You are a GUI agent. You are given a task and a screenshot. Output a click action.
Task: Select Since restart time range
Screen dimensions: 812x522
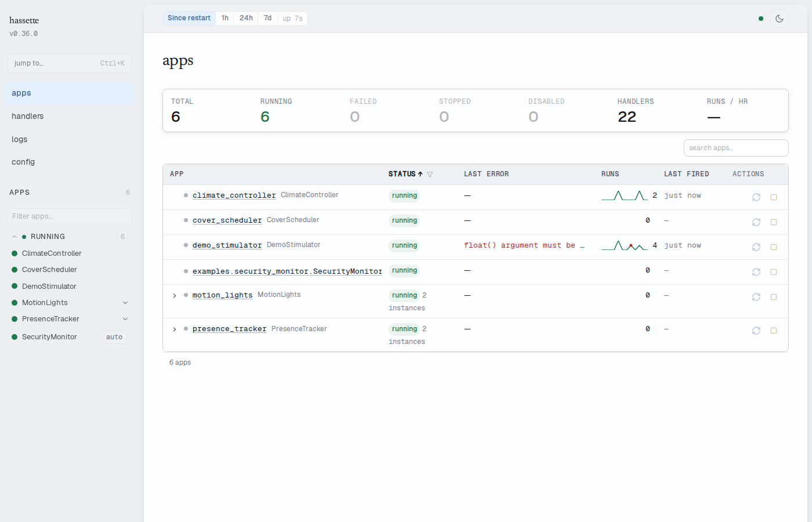[x=189, y=19]
